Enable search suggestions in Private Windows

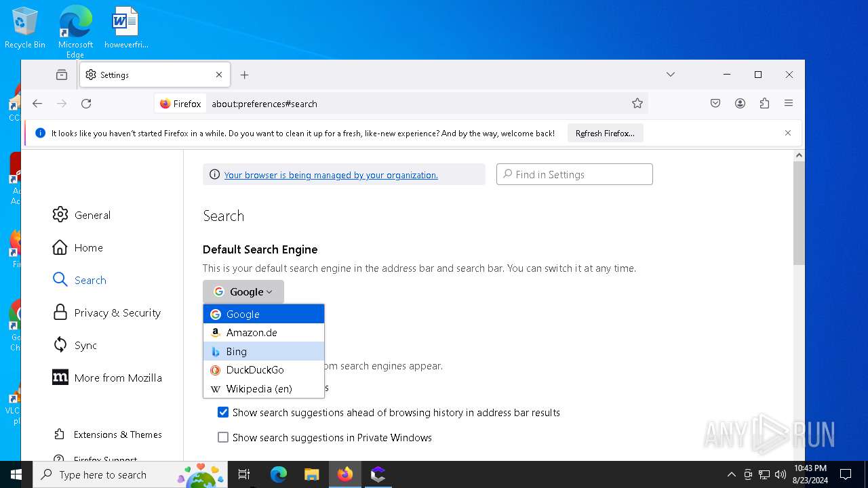(x=223, y=437)
